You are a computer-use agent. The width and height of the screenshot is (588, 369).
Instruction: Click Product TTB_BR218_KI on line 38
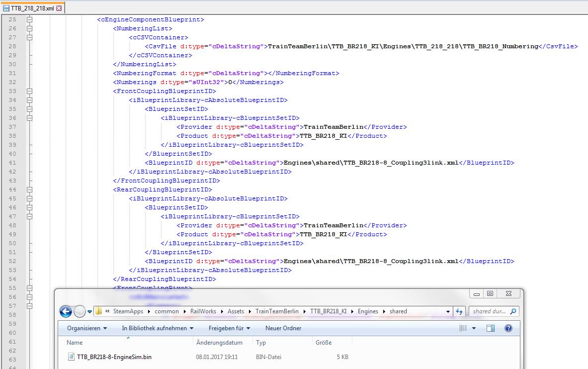tap(323, 136)
